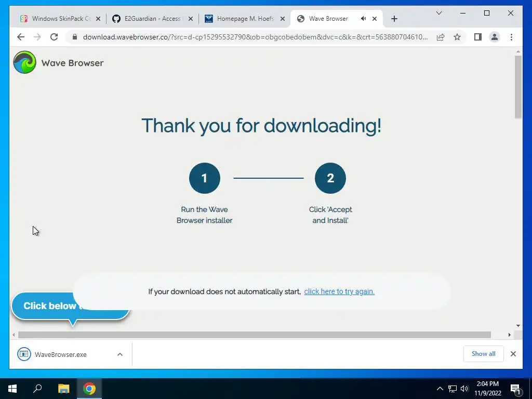Close the Windows SkinPack tab
Screen dimensions: 532x399
click(x=98, y=19)
